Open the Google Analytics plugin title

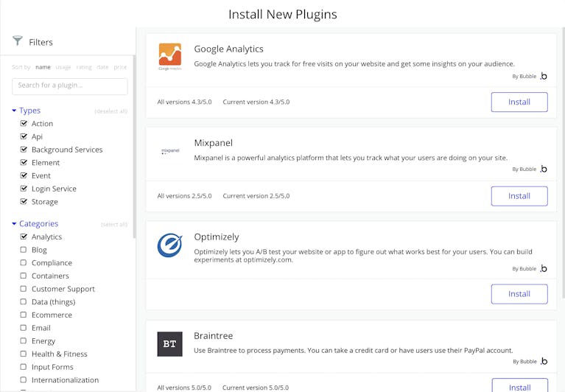click(228, 49)
